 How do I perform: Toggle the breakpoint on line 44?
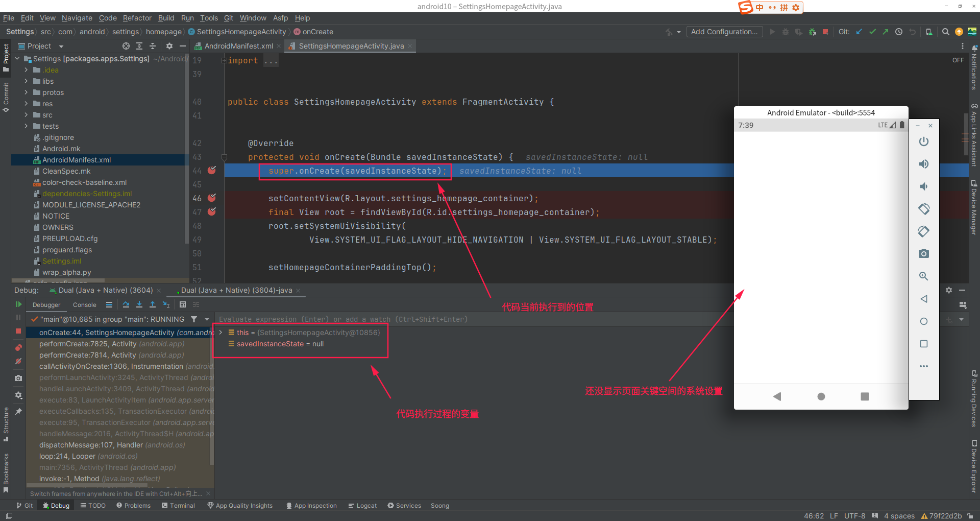[x=212, y=171]
